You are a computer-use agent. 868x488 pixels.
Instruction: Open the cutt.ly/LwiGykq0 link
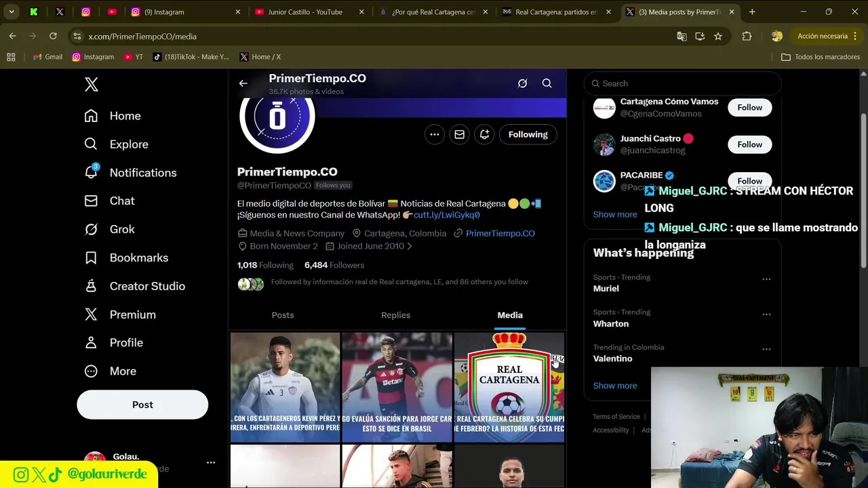(447, 215)
